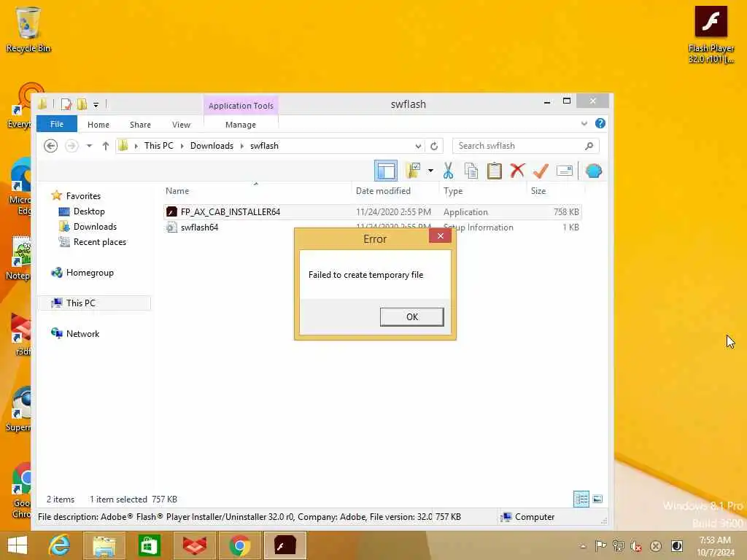Screen dimensions: 747x560
Task: Click the folder options checkmark icon
Action: [x=413, y=171]
